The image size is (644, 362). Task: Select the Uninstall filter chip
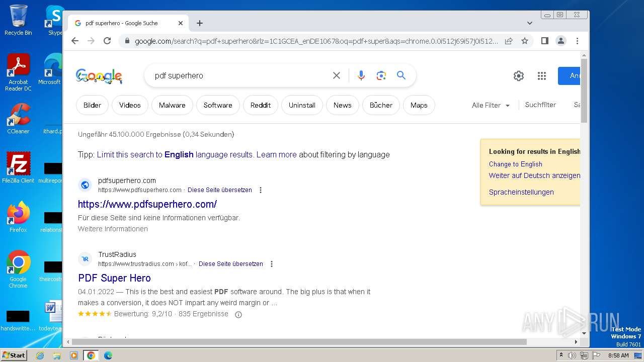pos(302,105)
